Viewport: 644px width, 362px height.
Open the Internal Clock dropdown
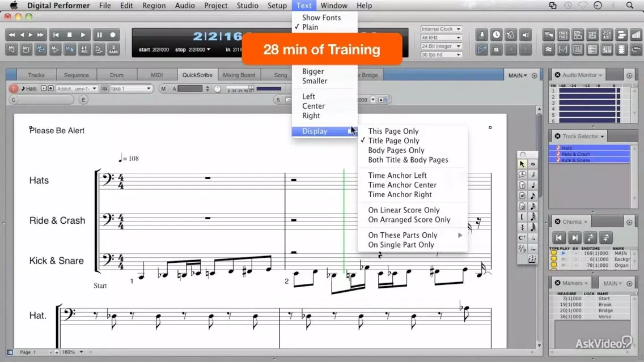click(x=440, y=29)
